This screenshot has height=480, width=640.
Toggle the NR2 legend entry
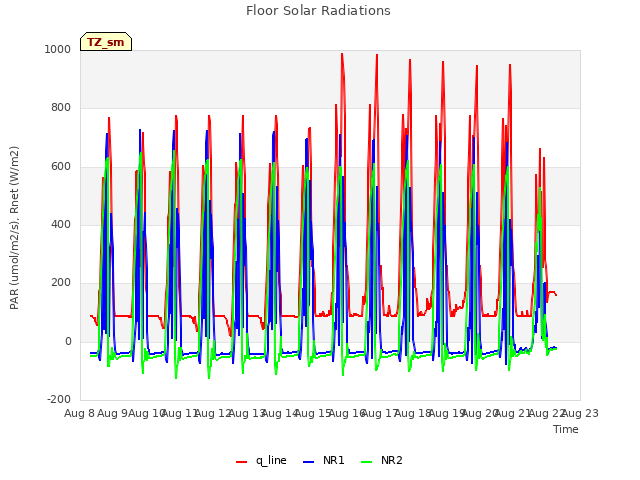point(382,460)
